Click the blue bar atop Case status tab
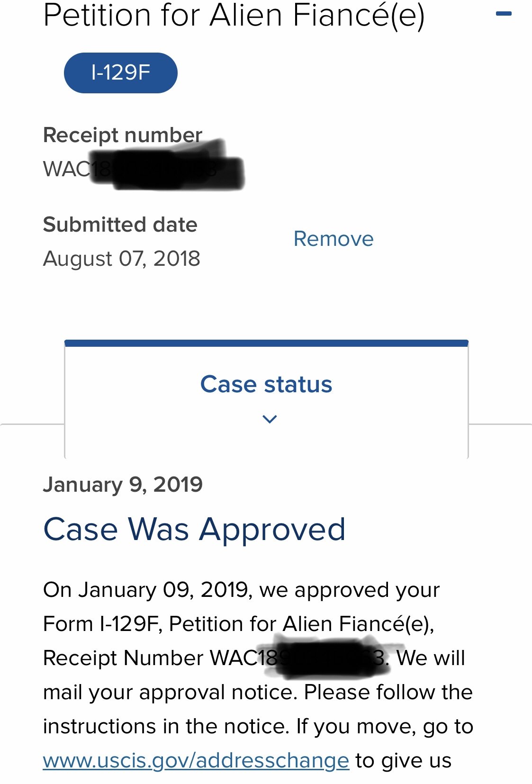 tap(266, 343)
